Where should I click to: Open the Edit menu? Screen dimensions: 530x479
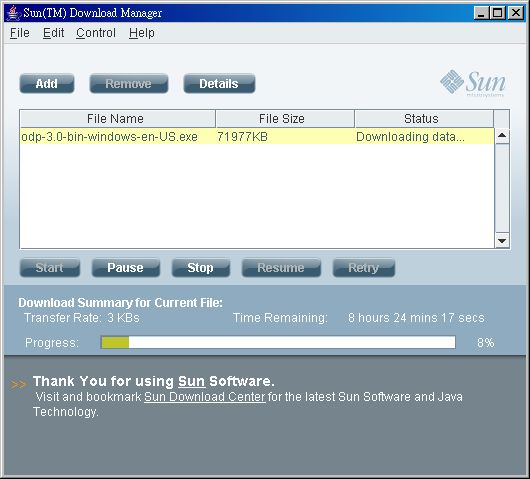53,33
